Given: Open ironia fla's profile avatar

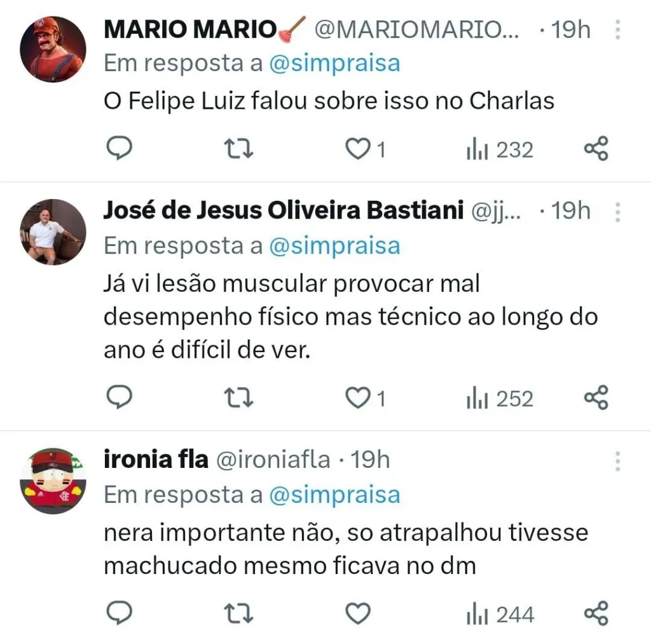Looking at the screenshot, I should (53, 480).
